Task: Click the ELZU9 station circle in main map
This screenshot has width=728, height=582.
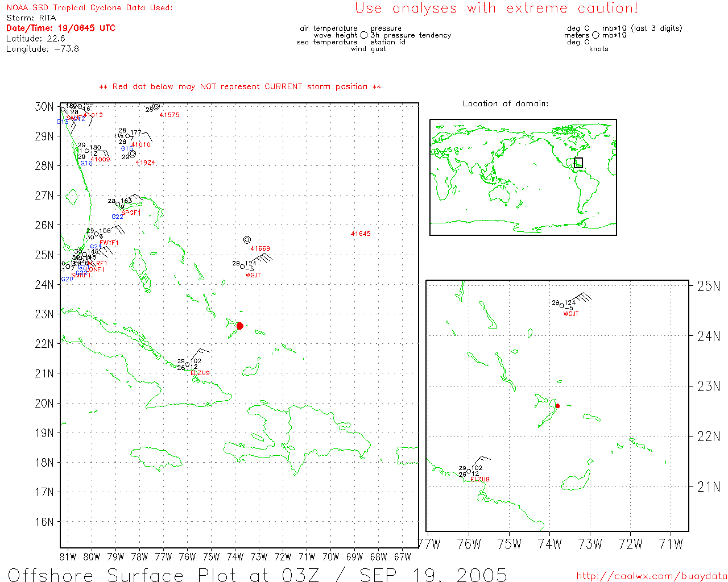Action: tap(187, 364)
